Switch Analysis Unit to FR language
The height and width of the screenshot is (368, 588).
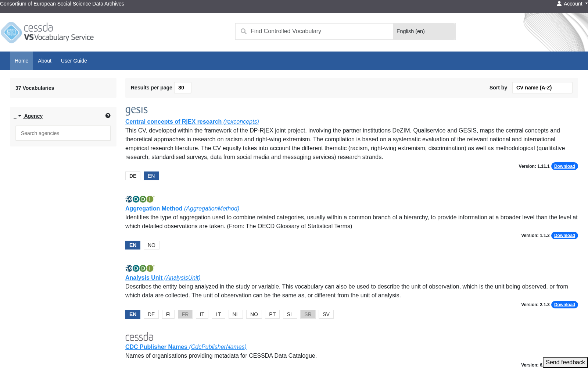pyautogui.click(x=185, y=314)
